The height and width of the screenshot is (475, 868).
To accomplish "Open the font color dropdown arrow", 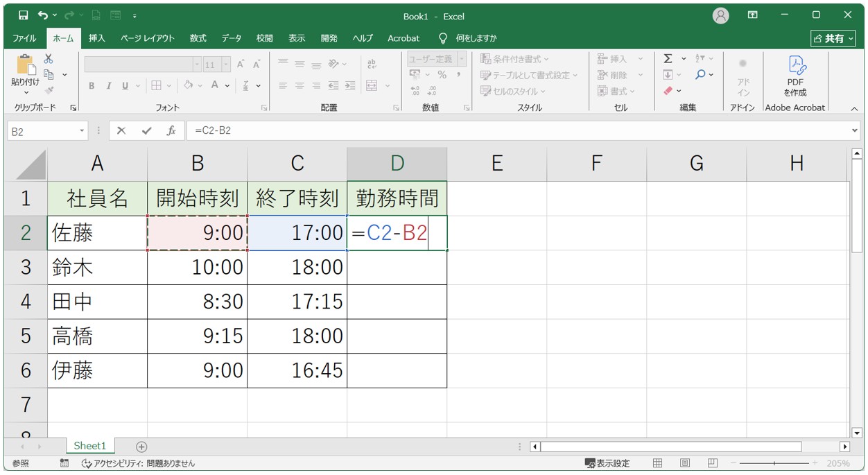I will pyautogui.click(x=228, y=86).
